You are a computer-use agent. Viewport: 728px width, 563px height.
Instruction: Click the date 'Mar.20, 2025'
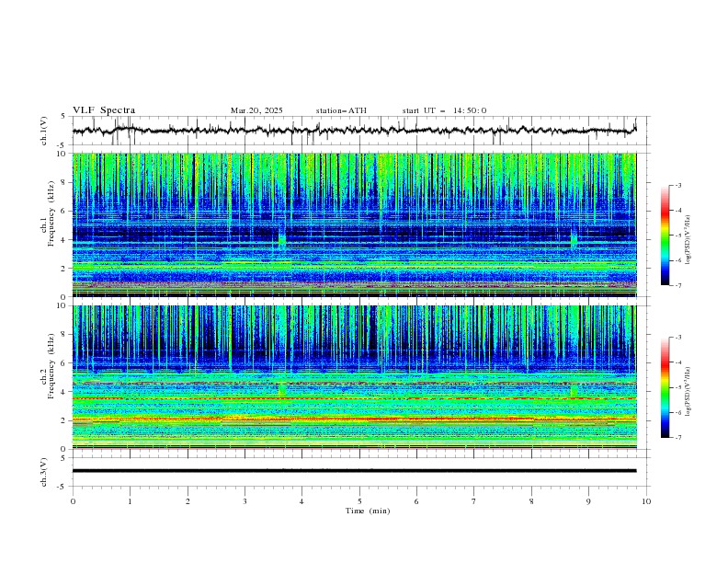(x=256, y=110)
